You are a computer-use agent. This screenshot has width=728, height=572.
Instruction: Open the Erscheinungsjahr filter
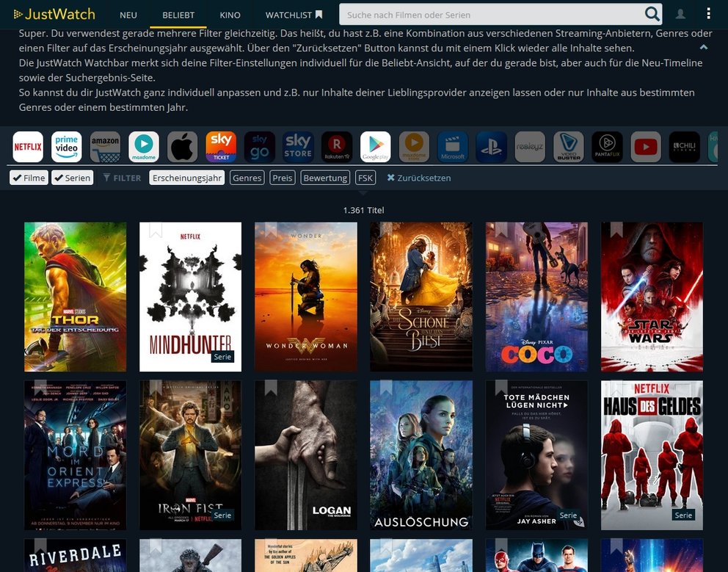(x=187, y=178)
